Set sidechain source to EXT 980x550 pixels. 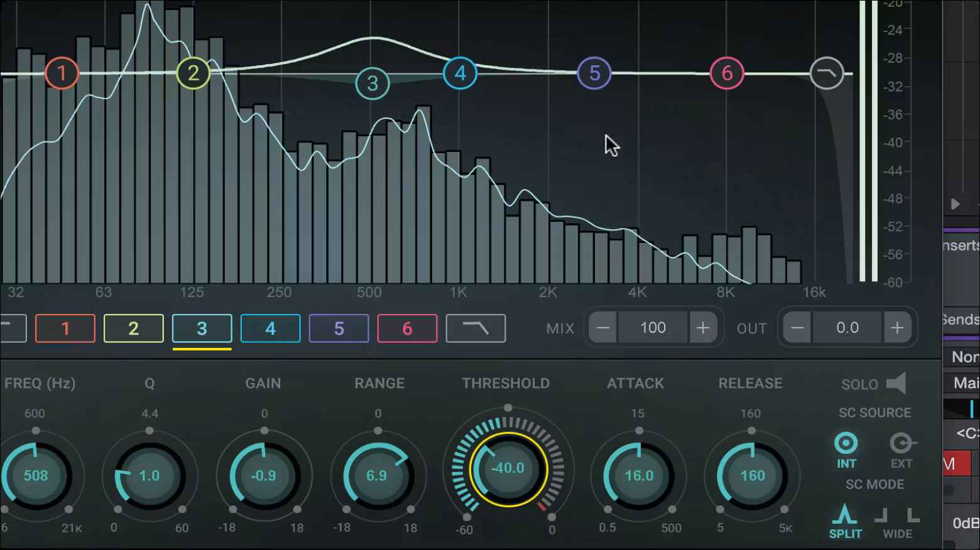(x=902, y=450)
